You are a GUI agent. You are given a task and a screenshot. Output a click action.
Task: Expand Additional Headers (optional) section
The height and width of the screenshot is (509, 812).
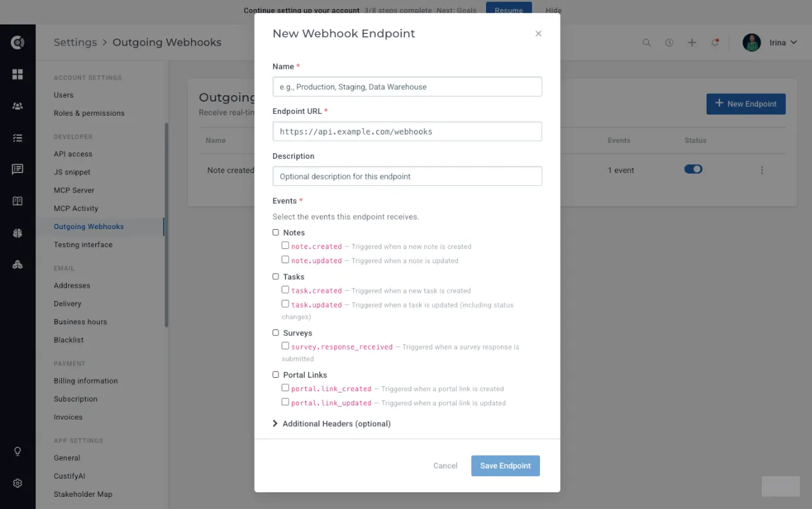click(x=332, y=423)
